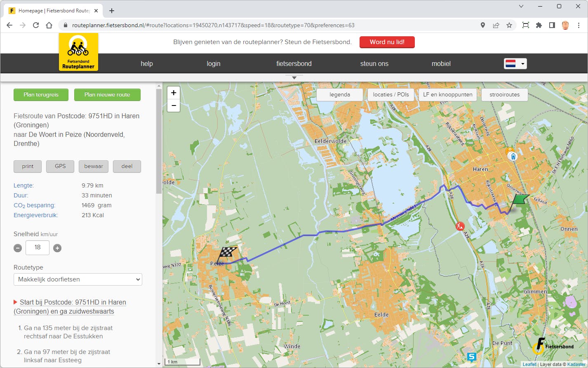Open the Chrome profile avatar

[565, 25]
